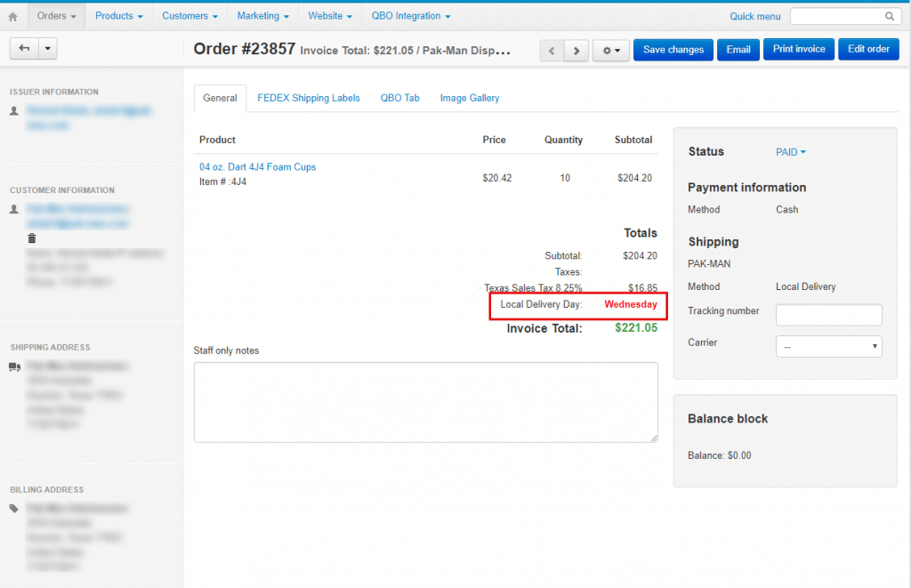The image size is (911, 588).
Task: Open the Carrier select box
Action: coord(828,346)
